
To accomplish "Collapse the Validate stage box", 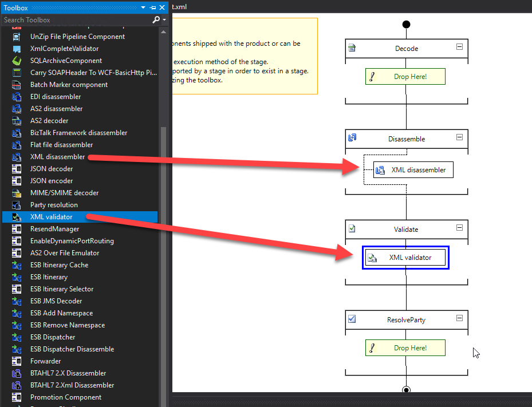I will (459, 228).
